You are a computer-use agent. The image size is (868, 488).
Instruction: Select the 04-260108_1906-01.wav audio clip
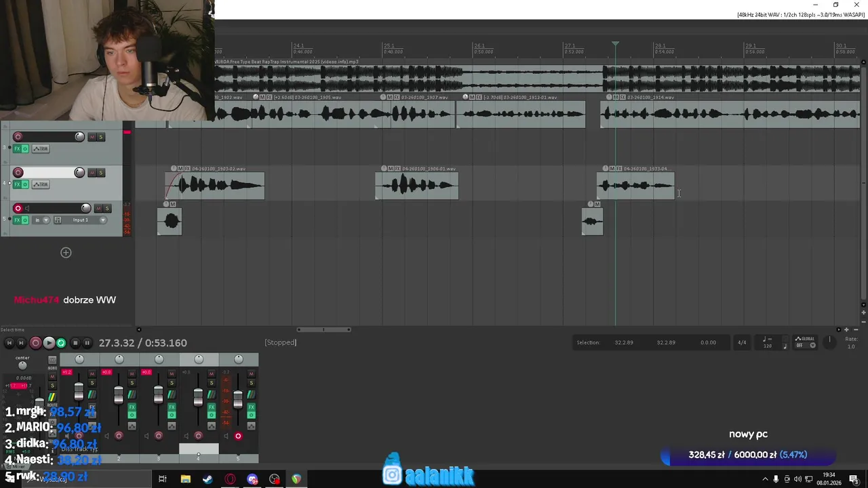coord(417,186)
